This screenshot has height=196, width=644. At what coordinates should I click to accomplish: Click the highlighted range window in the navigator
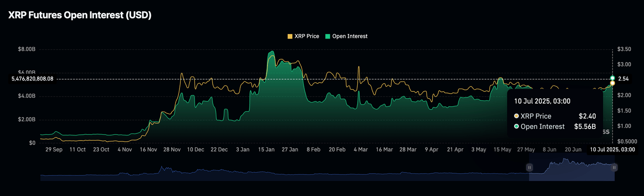[x=571, y=170]
